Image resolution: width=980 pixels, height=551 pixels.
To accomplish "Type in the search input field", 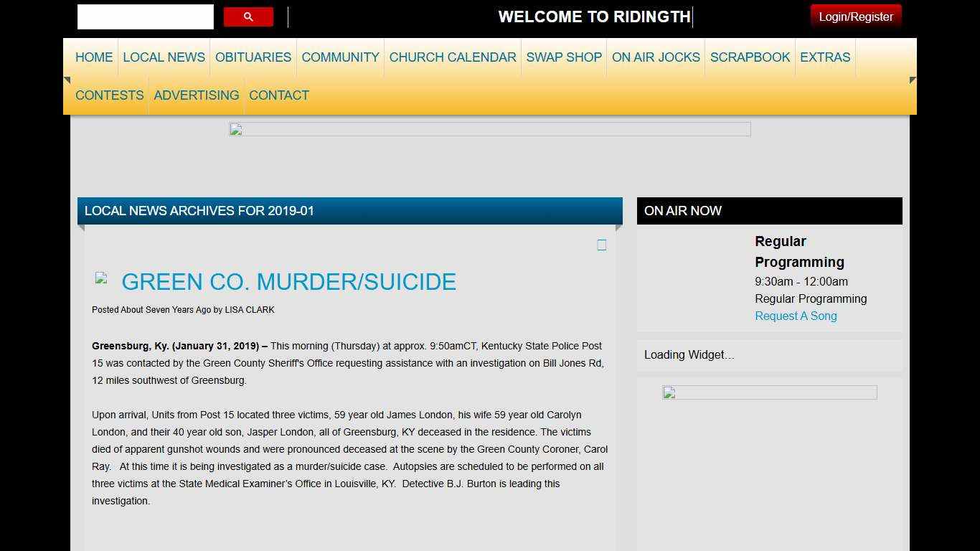I will [x=146, y=17].
